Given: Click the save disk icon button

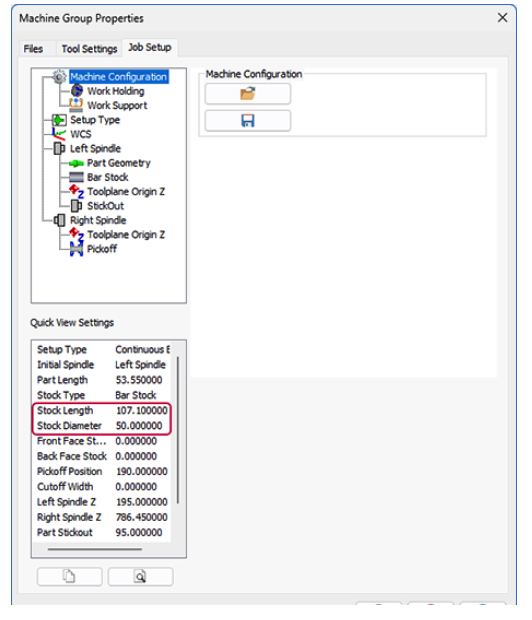Looking at the screenshot, I should pyautogui.click(x=248, y=121).
